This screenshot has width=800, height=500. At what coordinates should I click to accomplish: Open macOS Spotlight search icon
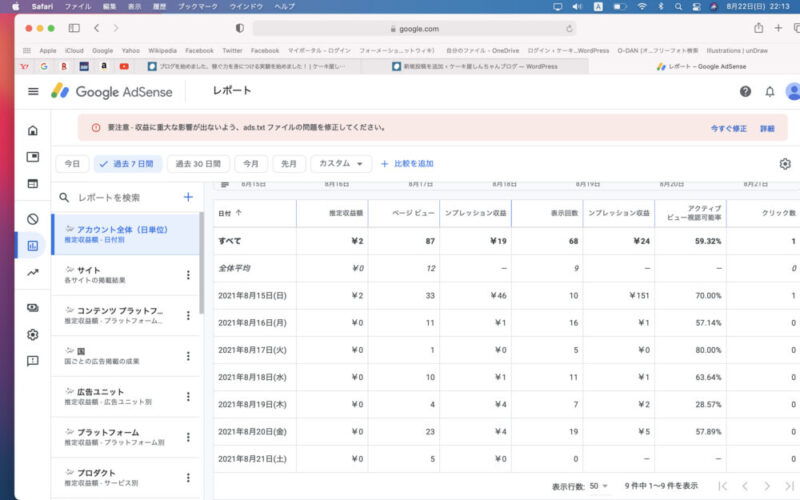[x=678, y=7]
